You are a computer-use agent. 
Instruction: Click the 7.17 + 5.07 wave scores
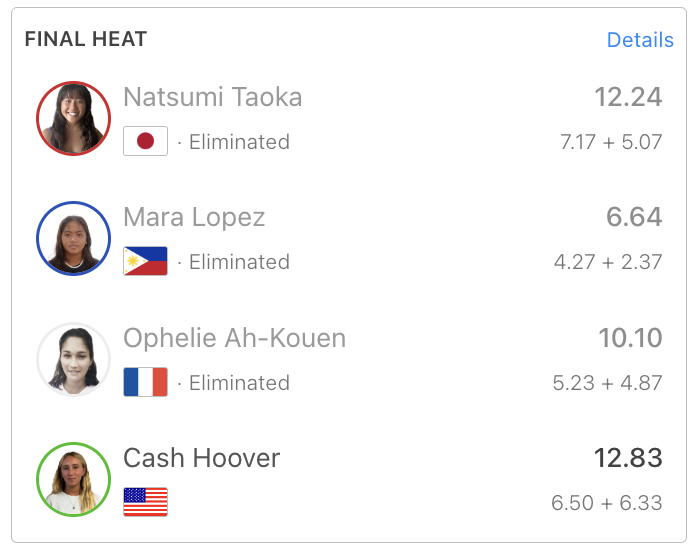point(611,142)
